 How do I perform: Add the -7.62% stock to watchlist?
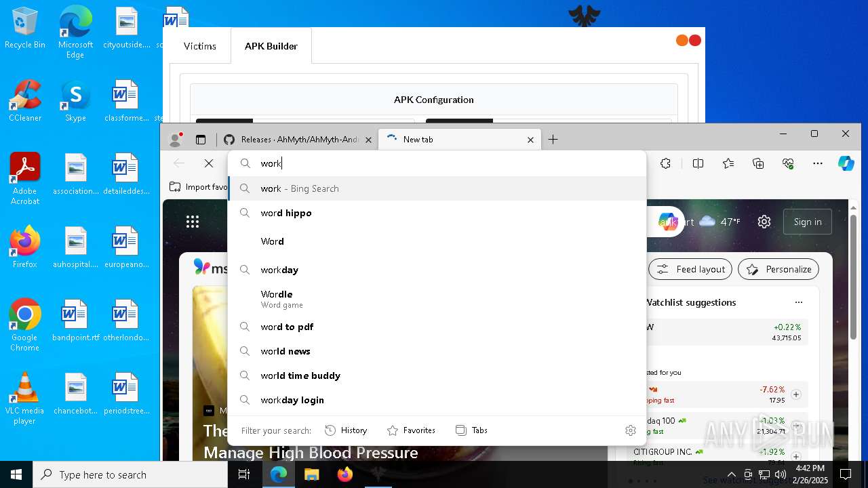(x=796, y=394)
